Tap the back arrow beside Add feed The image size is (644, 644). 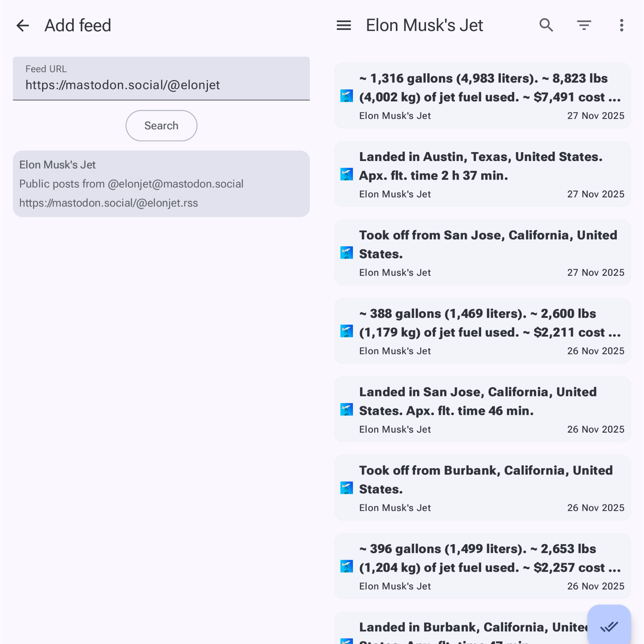click(23, 26)
